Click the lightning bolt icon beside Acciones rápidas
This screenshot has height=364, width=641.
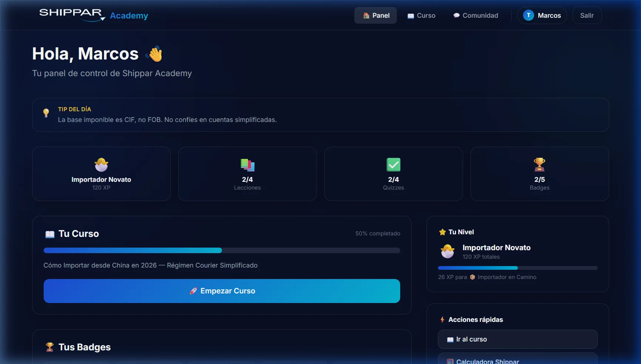pyautogui.click(x=442, y=319)
